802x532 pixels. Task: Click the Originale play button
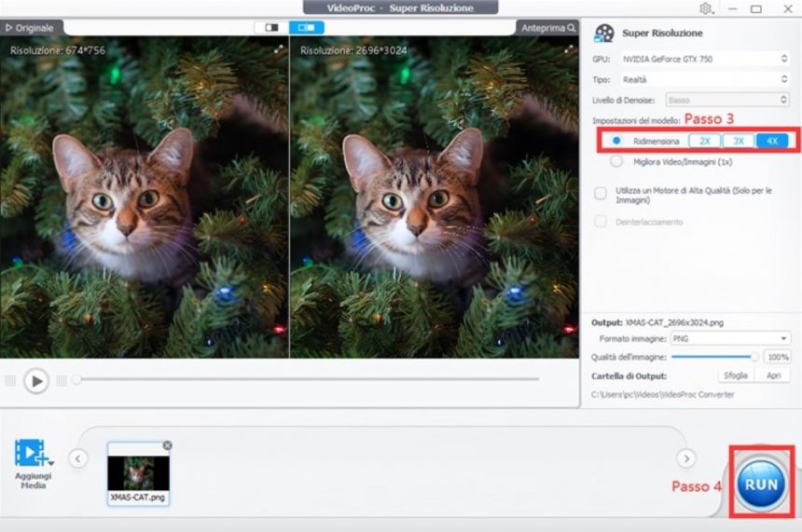(x=31, y=28)
